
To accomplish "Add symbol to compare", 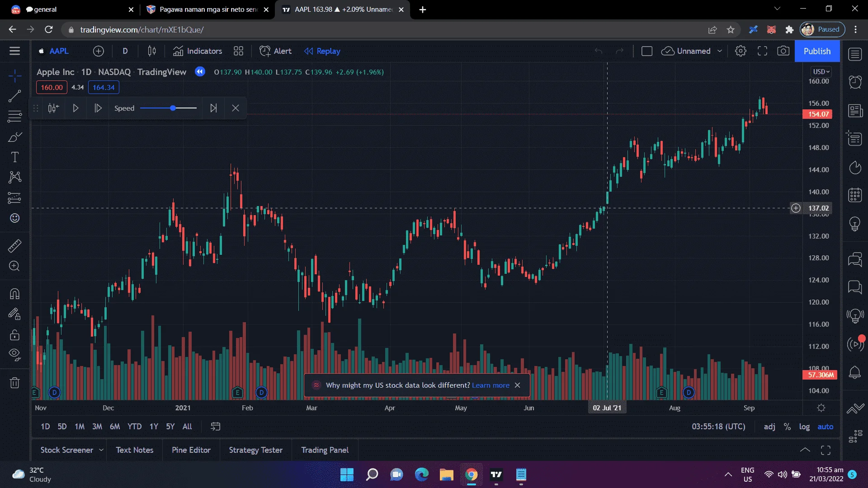I will click(x=98, y=51).
